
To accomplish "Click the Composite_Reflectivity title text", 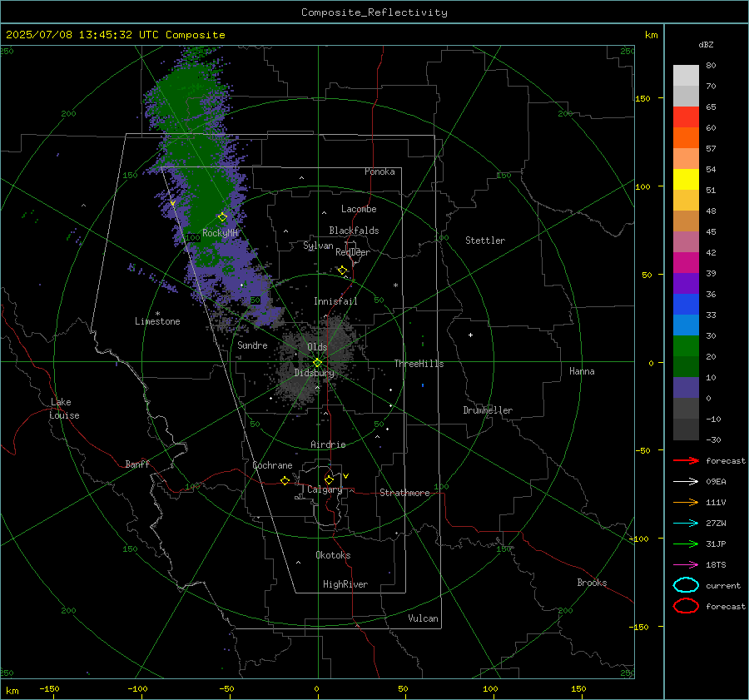I will point(374,12).
